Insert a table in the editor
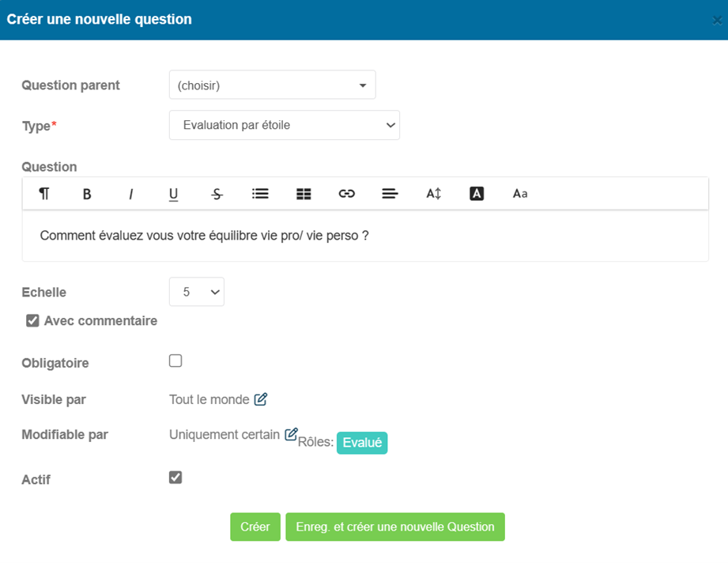Image resolution: width=728 pixels, height=563 pixels. pos(304,194)
